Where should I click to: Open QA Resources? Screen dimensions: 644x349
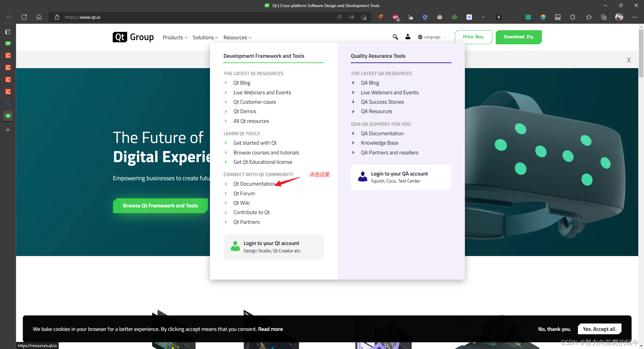coord(376,111)
